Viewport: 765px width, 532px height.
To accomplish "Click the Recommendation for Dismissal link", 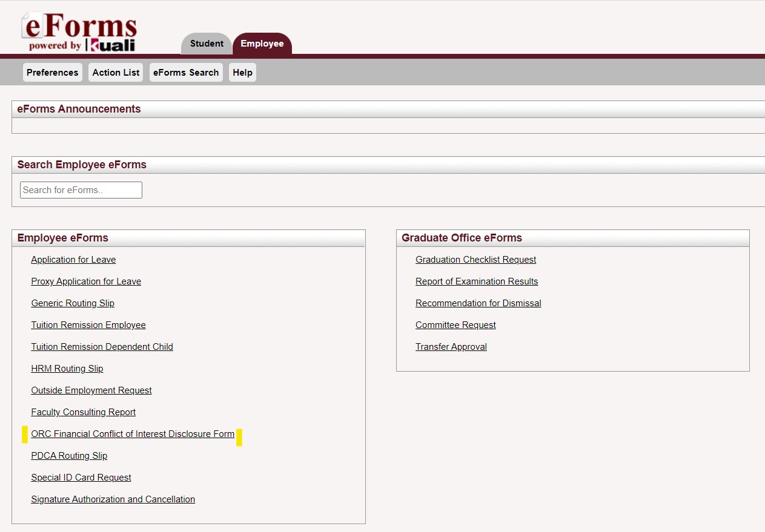I will 478,303.
